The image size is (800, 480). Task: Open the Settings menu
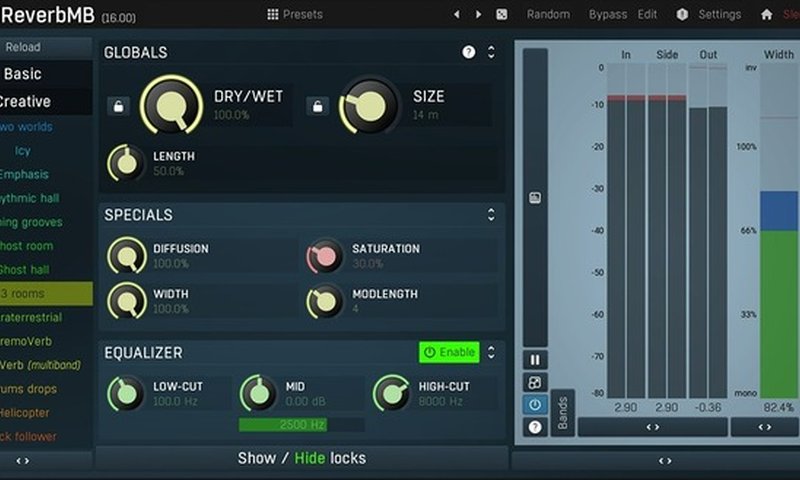click(710, 14)
